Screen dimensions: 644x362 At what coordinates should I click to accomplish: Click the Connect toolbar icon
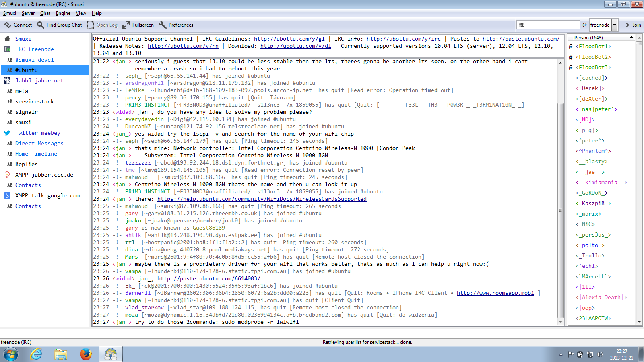8,25
